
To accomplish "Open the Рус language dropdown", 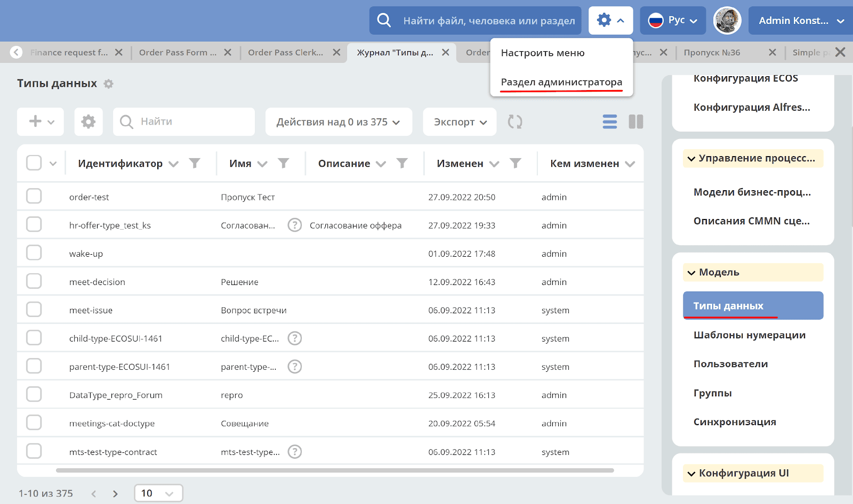I will [673, 20].
